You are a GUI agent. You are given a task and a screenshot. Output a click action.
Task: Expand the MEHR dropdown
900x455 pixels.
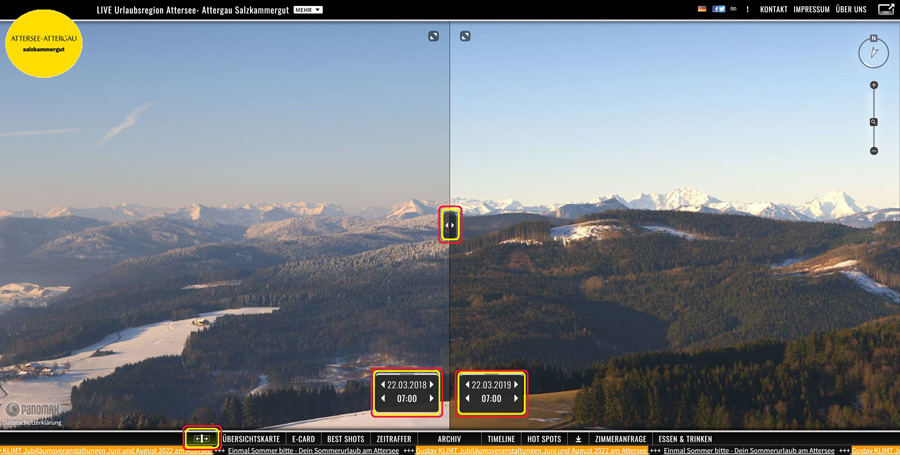click(x=308, y=10)
